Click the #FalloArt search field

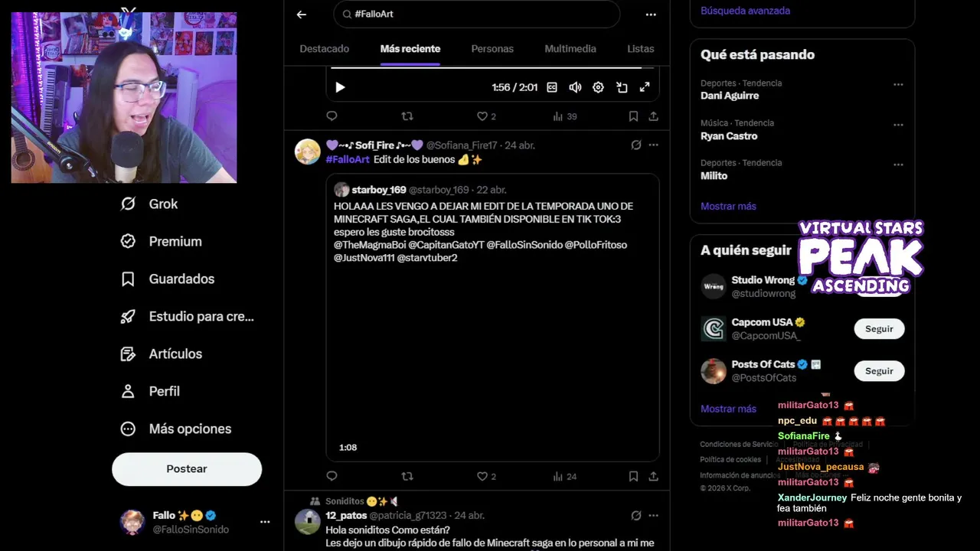pyautogui.click(x=476, y=14)
